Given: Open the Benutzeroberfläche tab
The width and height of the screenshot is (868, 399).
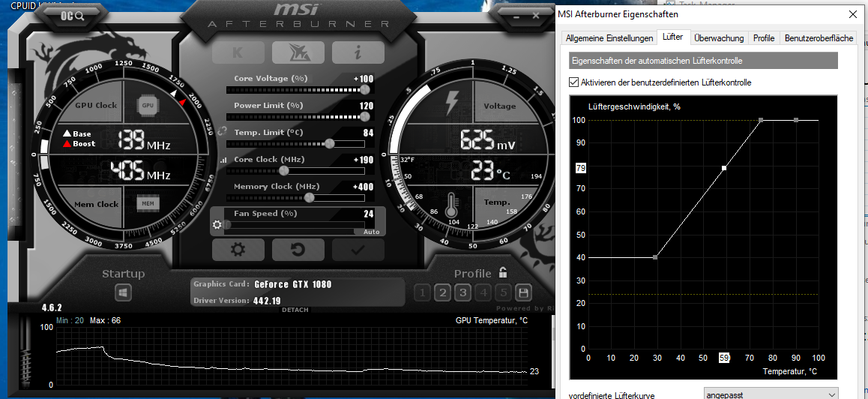Looking at the screenshot, I should point(819,38).
